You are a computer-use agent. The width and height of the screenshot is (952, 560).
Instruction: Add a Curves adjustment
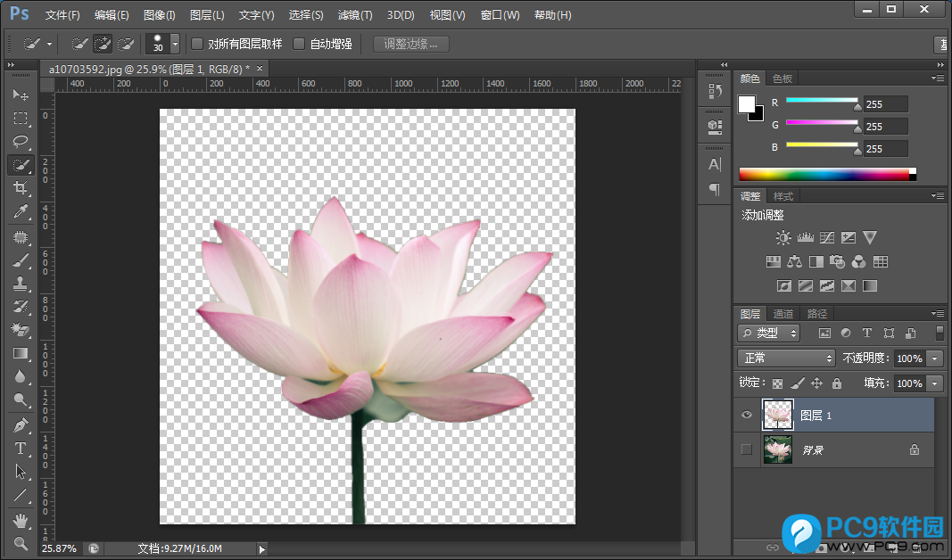point(827,237)
